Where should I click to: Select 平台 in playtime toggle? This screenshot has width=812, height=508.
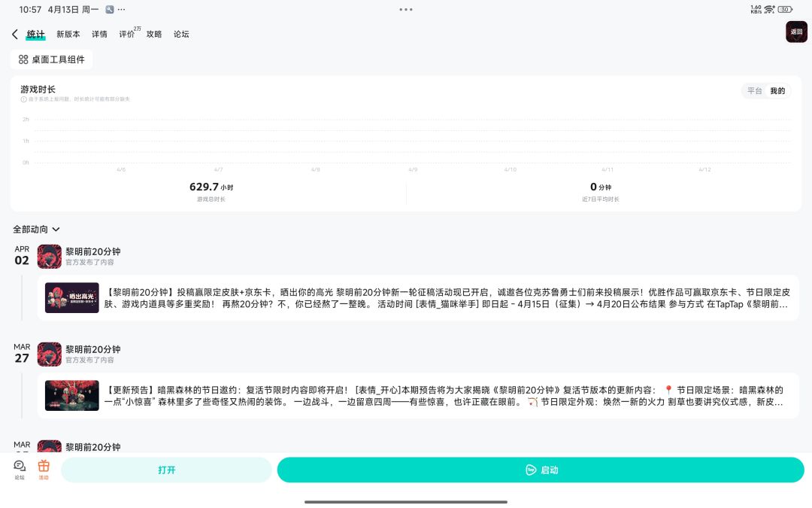coord(755,91)
